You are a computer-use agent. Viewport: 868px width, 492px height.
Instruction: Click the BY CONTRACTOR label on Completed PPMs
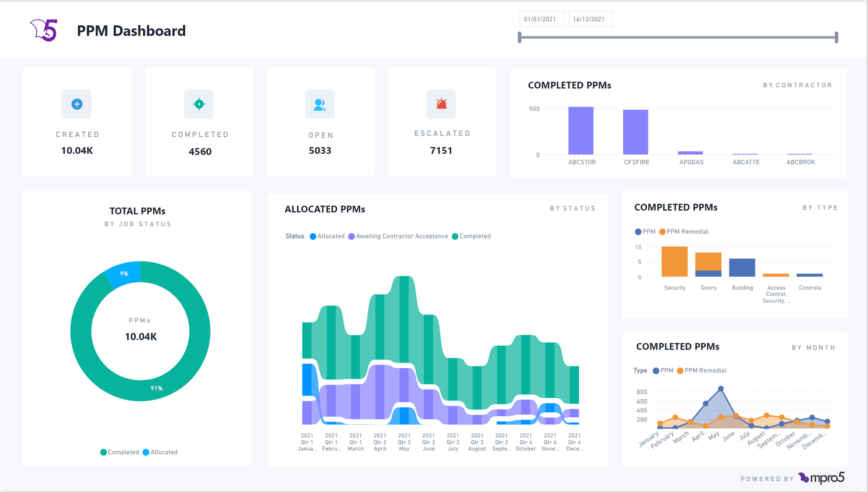(x=798, y=85)
